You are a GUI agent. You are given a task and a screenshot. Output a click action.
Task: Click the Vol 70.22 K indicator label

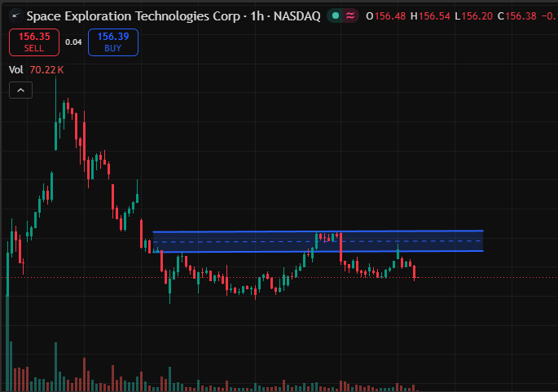click(x=37, y=70)
